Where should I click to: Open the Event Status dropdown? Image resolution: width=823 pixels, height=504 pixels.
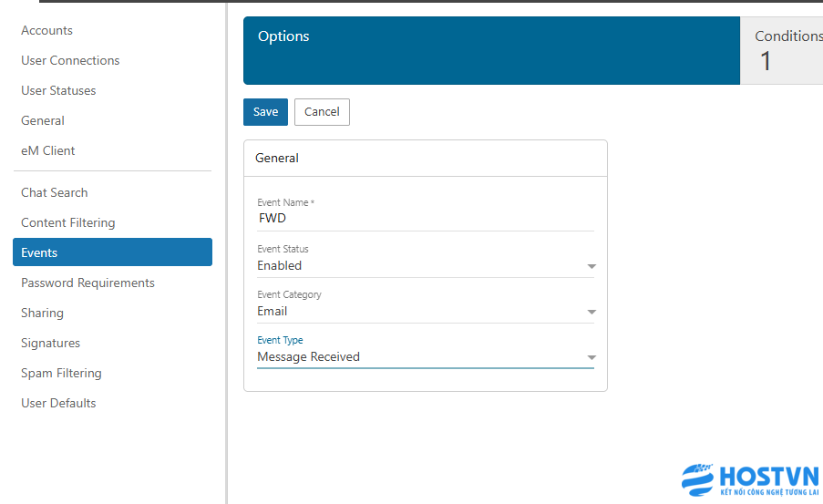[425, 266]
